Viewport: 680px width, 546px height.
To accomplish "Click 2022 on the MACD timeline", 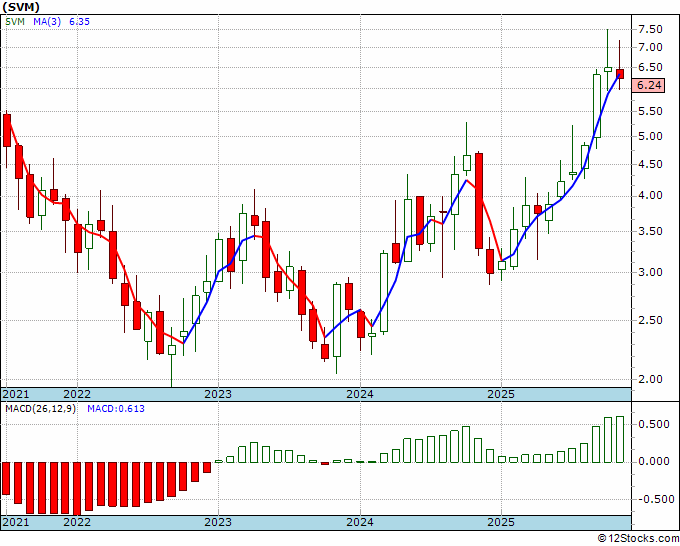I will point(77,522).
